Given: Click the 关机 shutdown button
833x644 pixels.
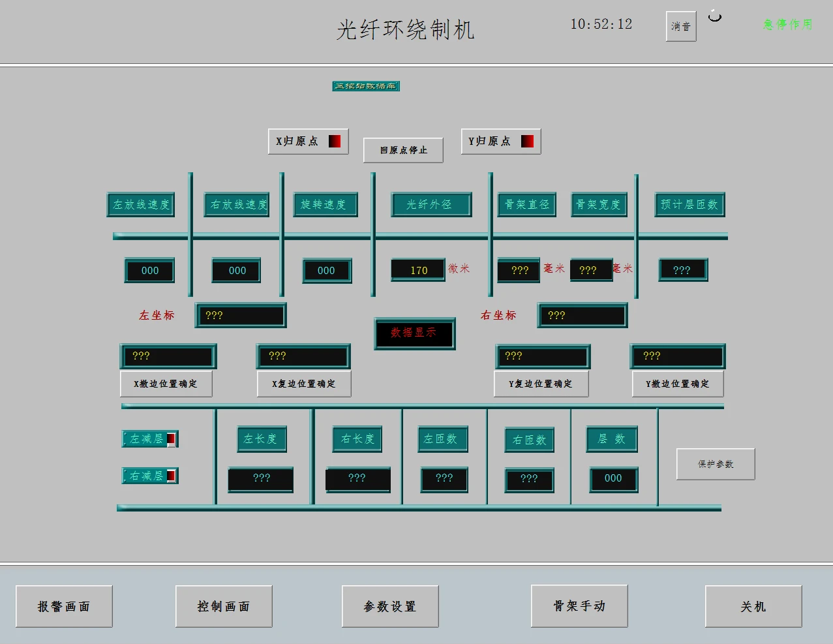Looking at the screenshot, I should pyautogui.click(x=753, y=606).
